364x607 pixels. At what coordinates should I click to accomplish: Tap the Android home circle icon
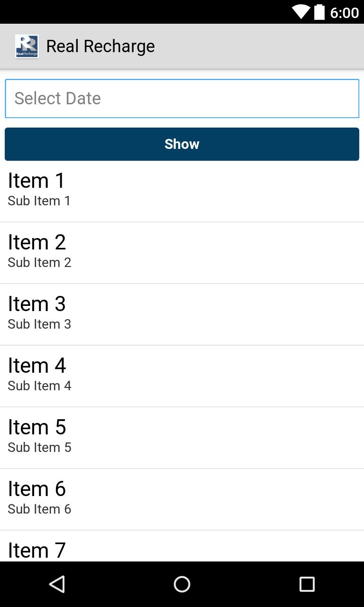tap(182, 584)
